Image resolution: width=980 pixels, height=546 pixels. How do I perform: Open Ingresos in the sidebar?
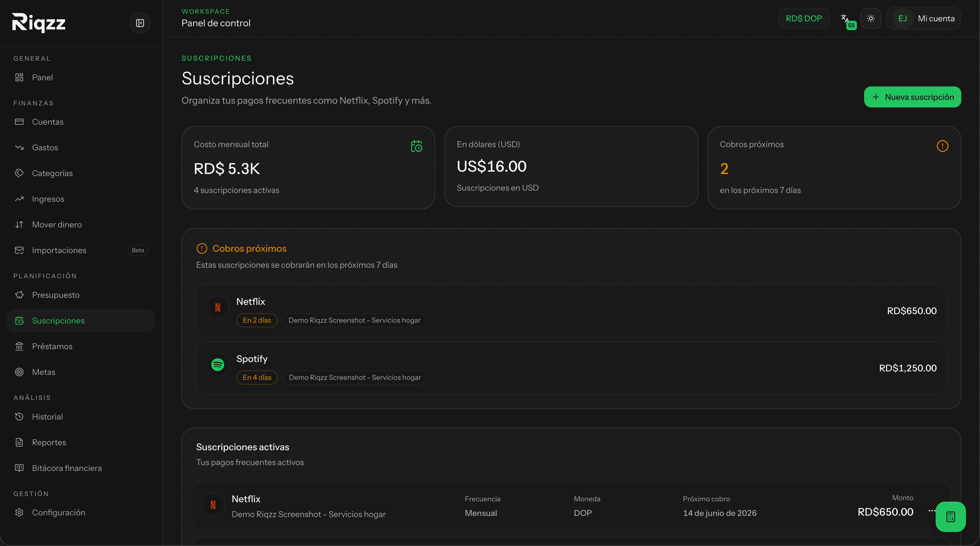point(81,199)
